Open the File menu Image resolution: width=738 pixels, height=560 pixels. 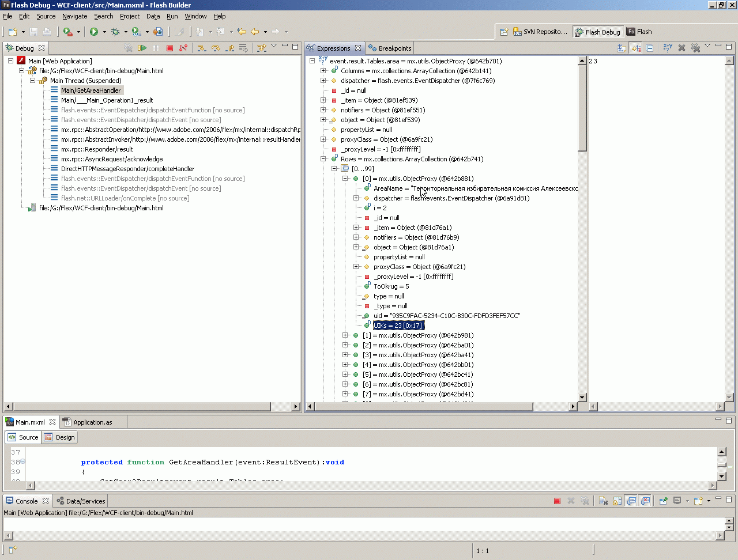click(x=7, y=16)
